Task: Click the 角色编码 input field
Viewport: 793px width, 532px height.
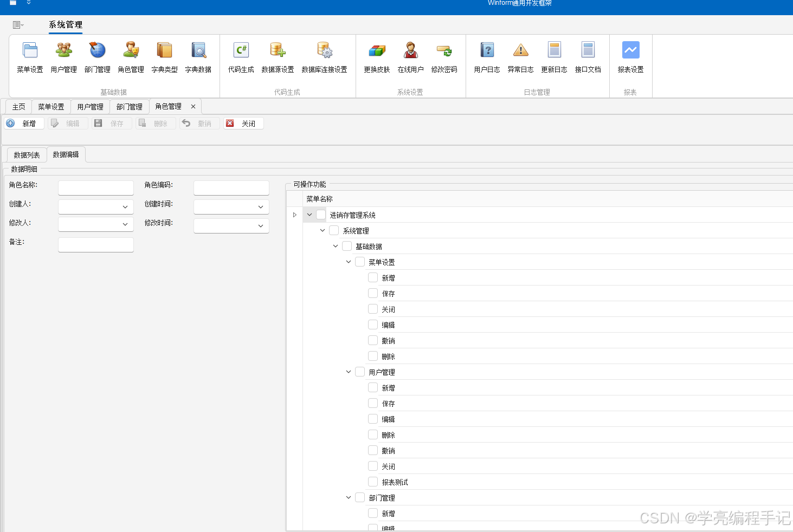Action: coord(231,188)
